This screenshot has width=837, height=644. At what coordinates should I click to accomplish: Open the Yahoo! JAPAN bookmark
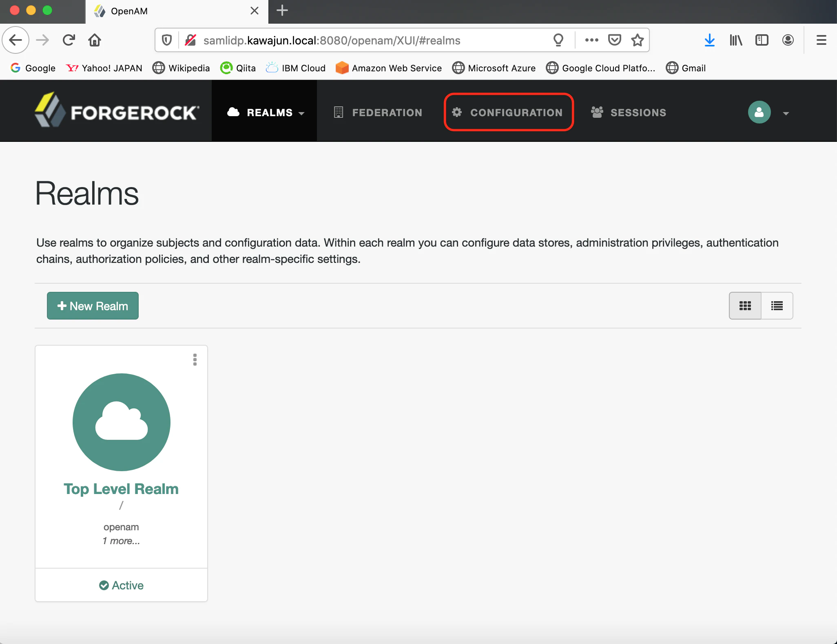104,68
